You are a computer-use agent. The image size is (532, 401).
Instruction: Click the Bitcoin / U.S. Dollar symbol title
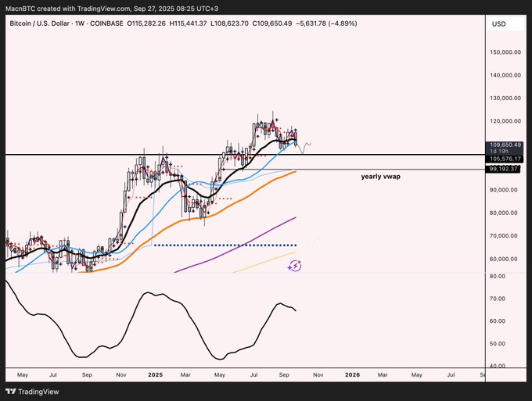tap(39, 23)
